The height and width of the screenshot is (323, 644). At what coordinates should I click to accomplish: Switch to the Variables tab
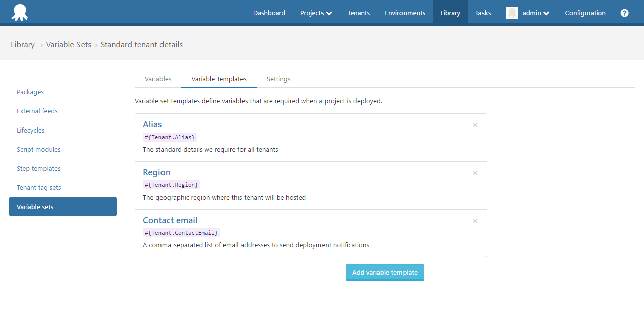(x=157, y=79)
